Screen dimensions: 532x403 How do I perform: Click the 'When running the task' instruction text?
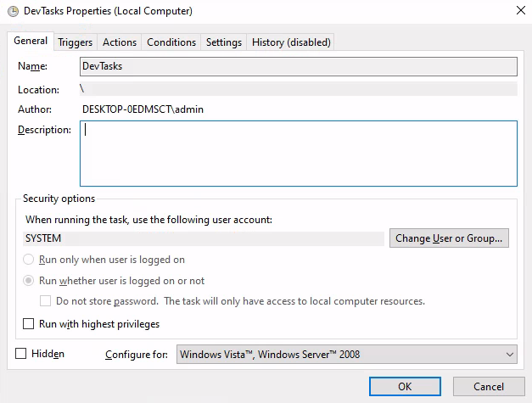148,220
